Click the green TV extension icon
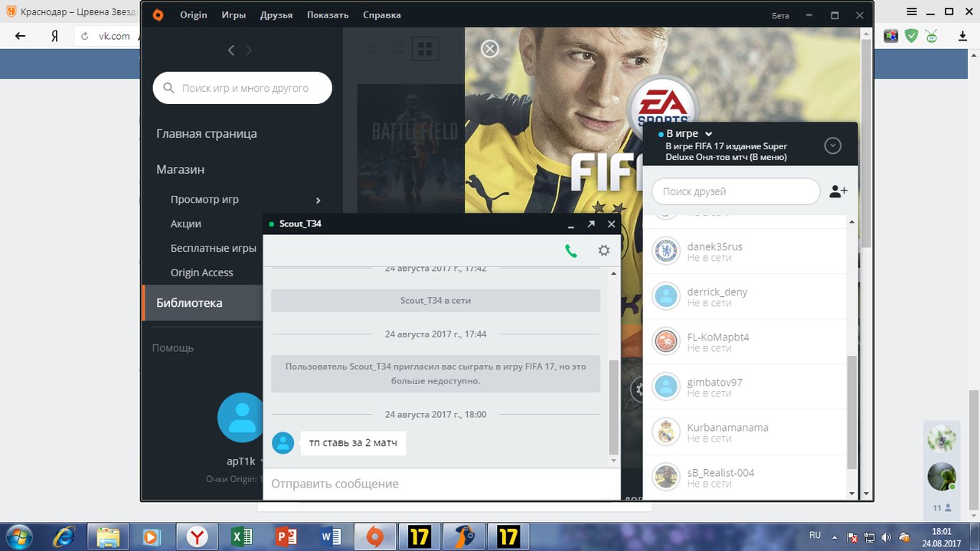Image resolution: width=980 pixels, height=551 pixels. click(x=931, y=35)
